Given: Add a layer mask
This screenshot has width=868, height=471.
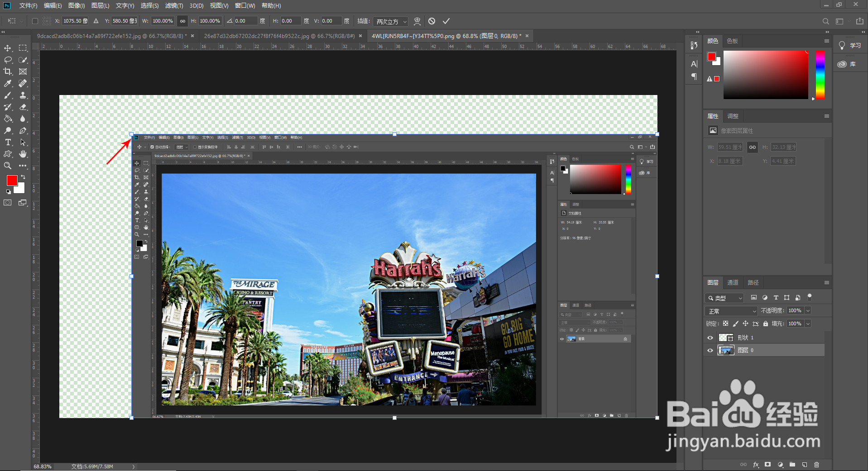Looking at the screenshot, I should pyautogui.click(x=767, y=465).
